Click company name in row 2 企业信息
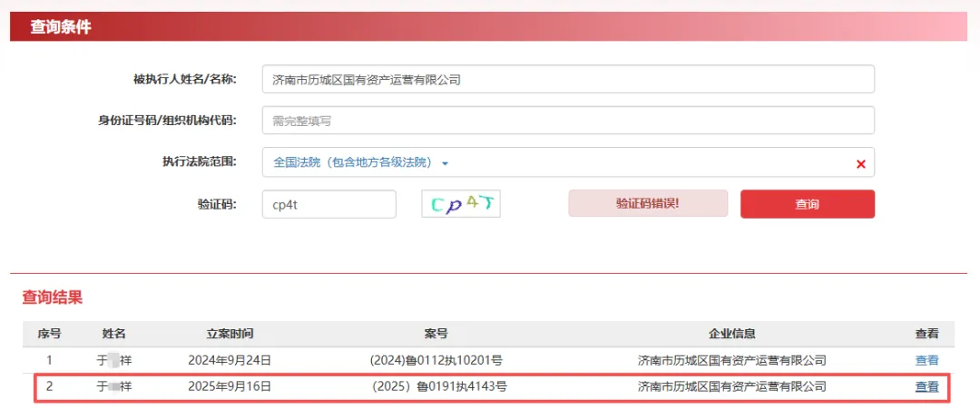 pos(732,387)
